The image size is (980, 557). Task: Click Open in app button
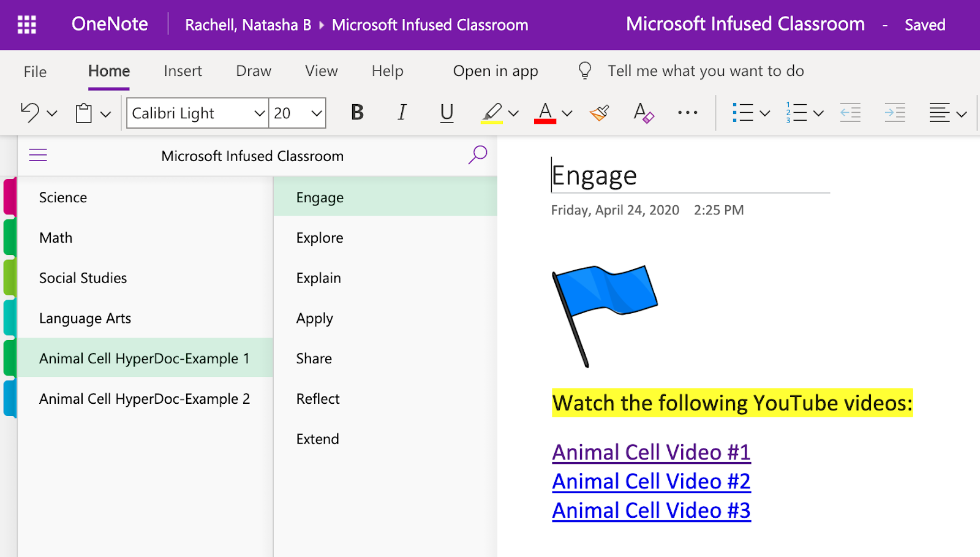(x=496, y=72)
